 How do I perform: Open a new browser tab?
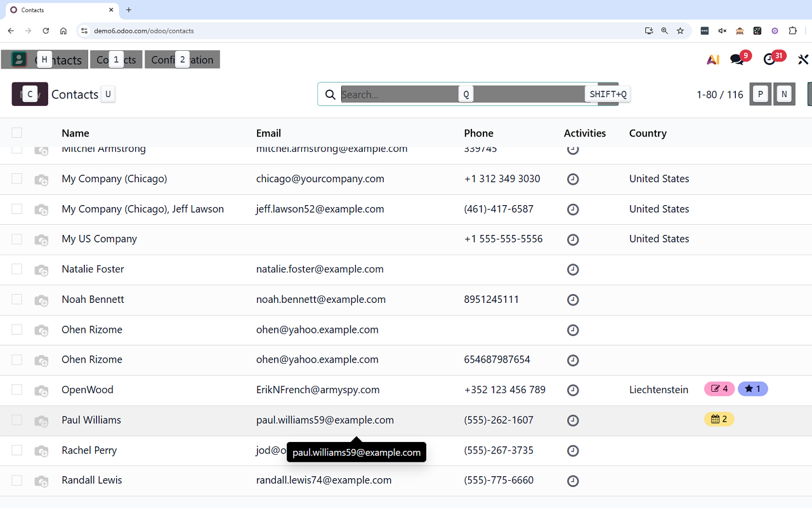pos(129,10)
